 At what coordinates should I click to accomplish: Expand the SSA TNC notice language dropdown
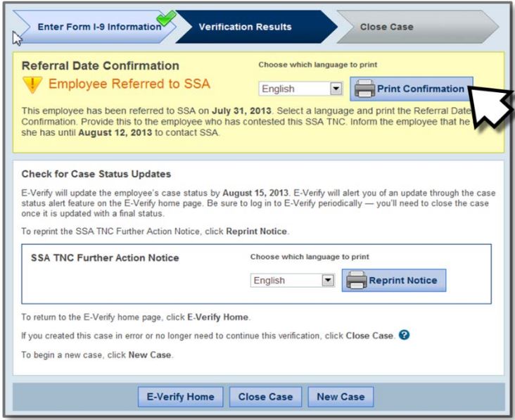[326, 281]
